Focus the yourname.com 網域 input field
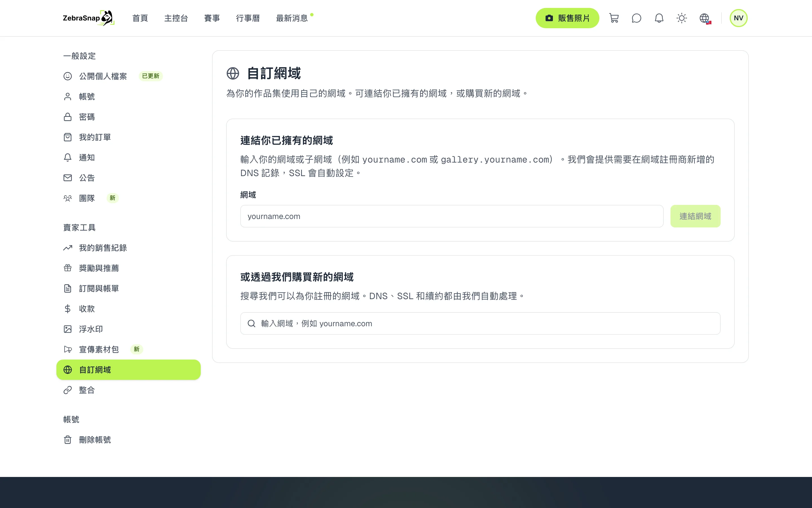This screenshot has width=812, height=508. [x=452, y=216]
